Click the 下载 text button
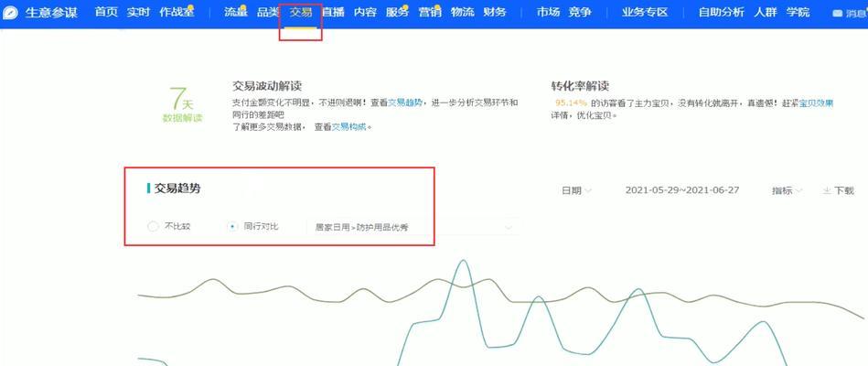 tap(845, 190)
